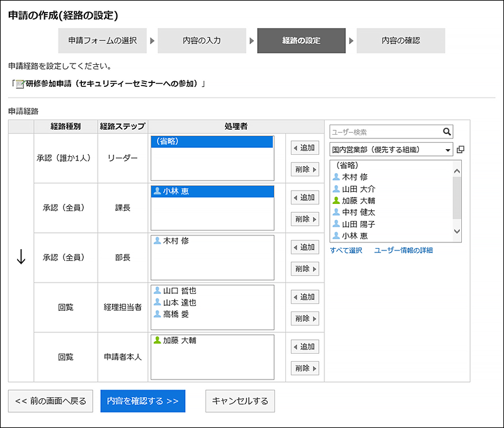
Task: Select (省略) in the user candidate list
Action: [391, 166]
